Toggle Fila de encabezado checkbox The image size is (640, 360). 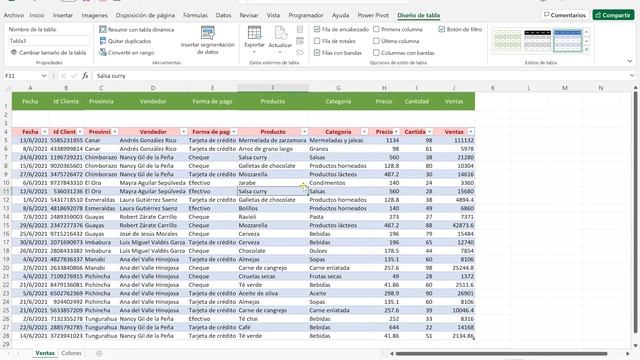coord(317,29)
